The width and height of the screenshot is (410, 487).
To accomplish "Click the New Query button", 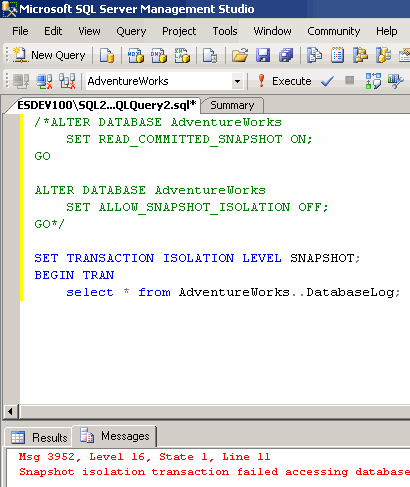I will 49,55.
